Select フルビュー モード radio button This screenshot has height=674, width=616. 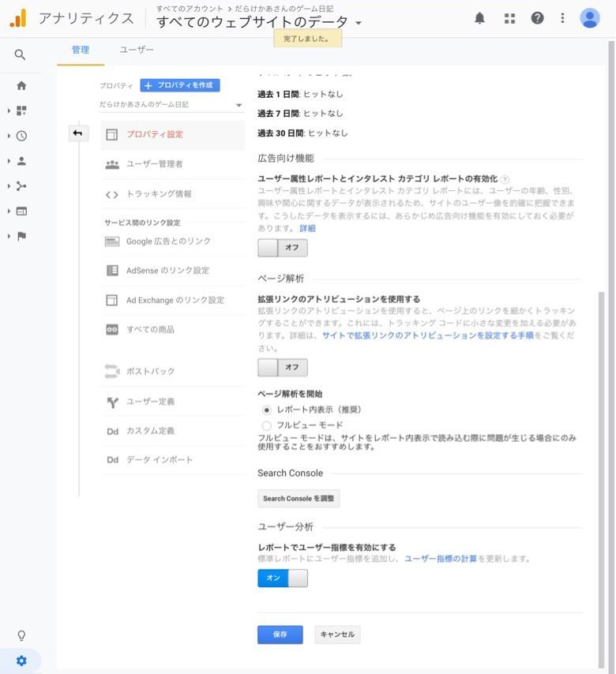[x=267, y=425]
